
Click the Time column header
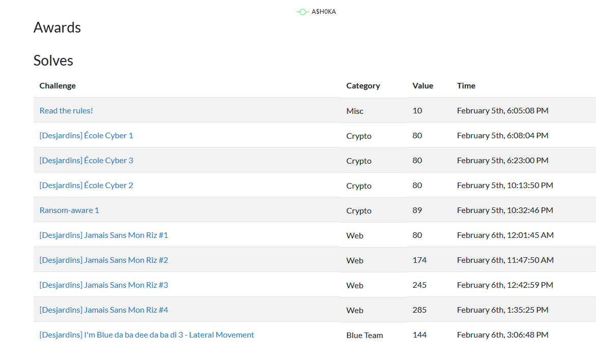tap(466, 86)
